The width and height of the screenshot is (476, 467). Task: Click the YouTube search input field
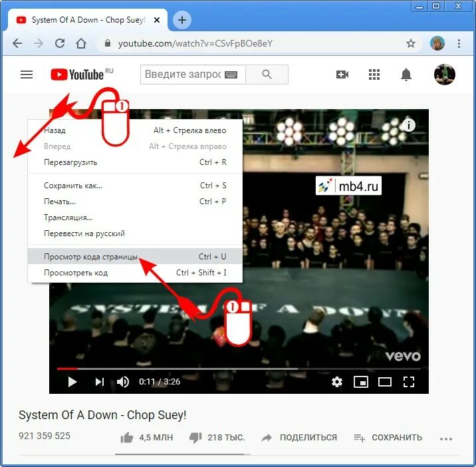[x=193, y=75]
